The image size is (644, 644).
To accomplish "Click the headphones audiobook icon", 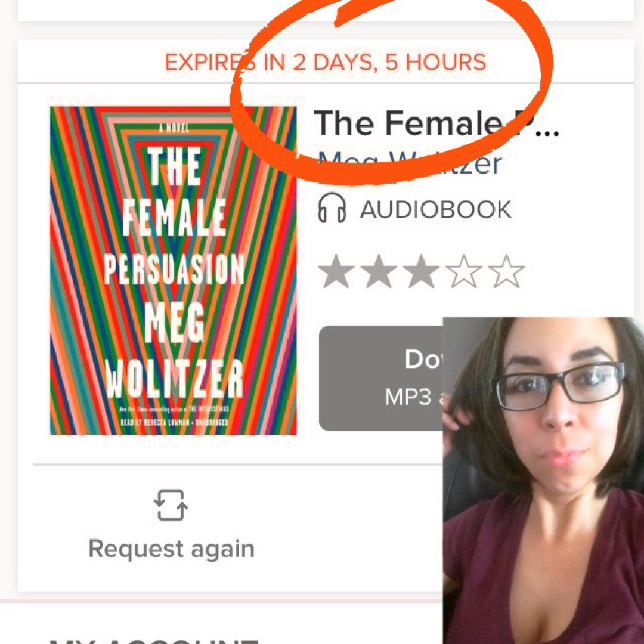I will (332, 208).
